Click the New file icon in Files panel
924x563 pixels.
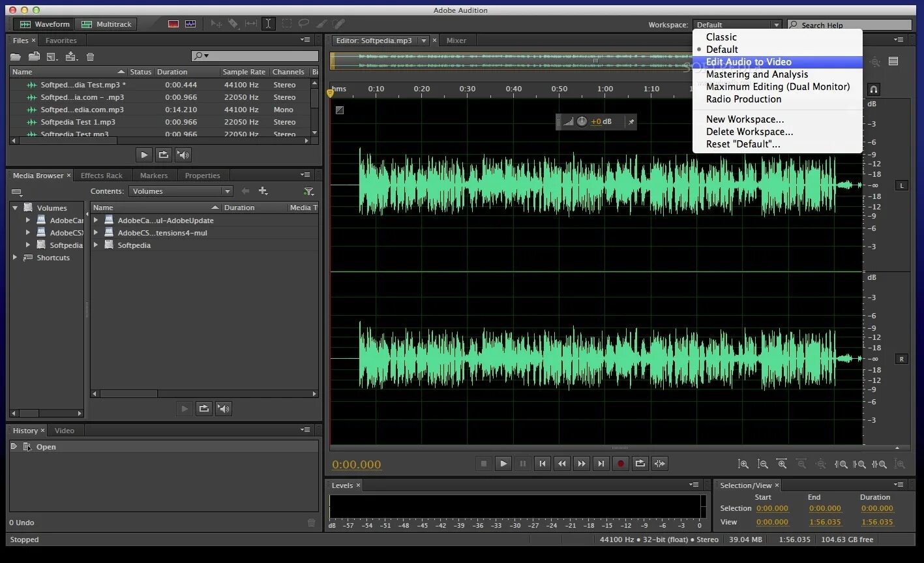pos(53,57)
